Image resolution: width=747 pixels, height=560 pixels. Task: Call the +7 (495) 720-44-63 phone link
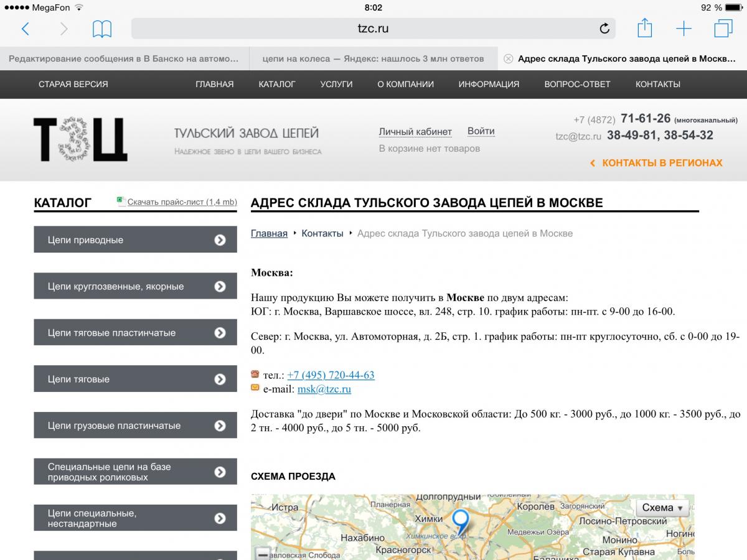331,375
